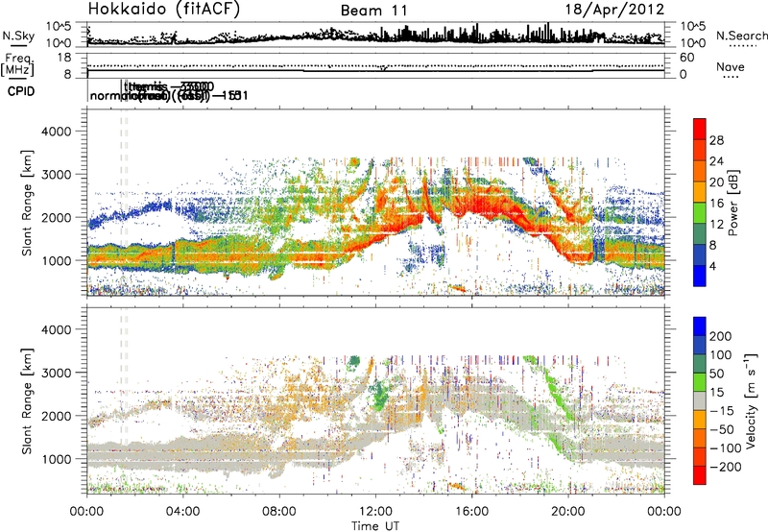Image resolution: width=768 pixels, height=532 pixels.
Task: Click the left '10^5' noise axis label
Action: point(59,27)
